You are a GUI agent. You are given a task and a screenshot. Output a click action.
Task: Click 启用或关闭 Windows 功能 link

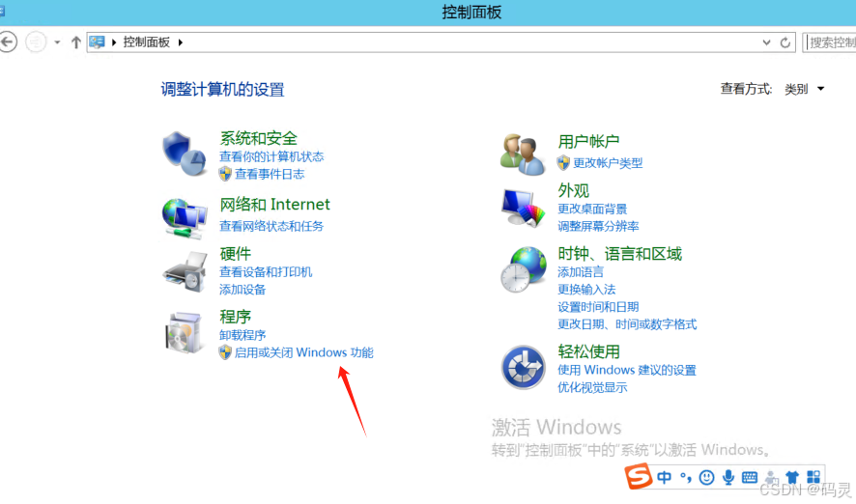pos(304,353)
